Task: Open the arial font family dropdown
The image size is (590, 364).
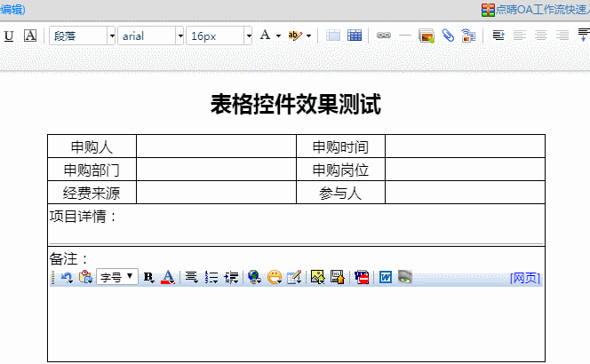Action: click(x=152, y=36)
